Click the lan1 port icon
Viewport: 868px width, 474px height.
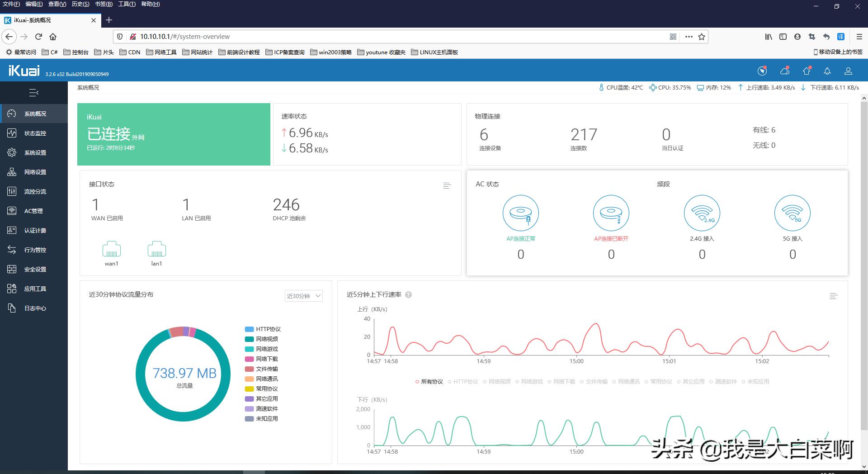[x=156, y=249]
